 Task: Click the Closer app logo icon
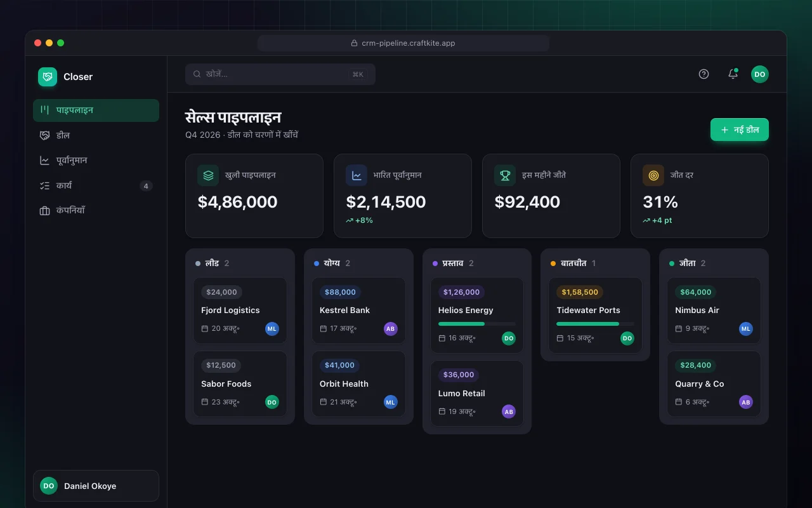(x=48, y=77)
